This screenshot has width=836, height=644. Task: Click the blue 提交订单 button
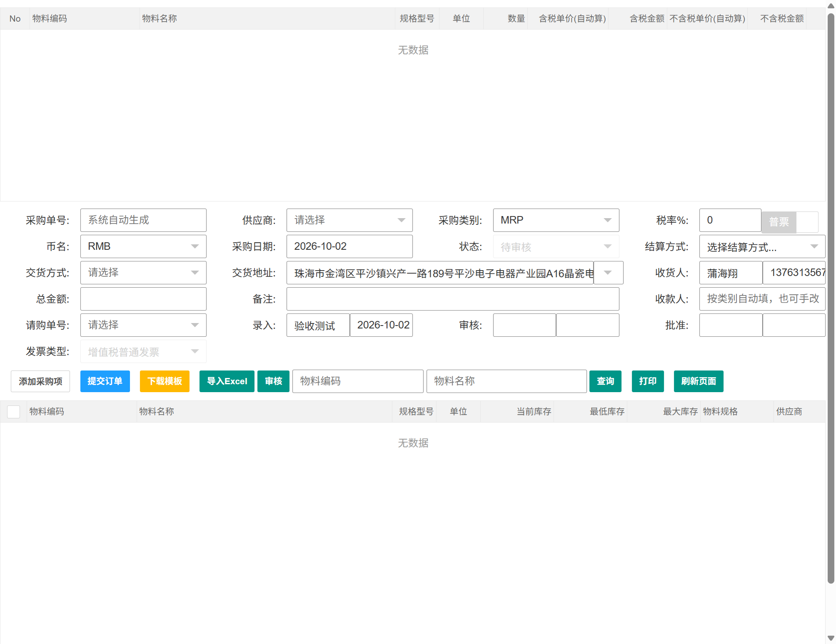[x=105, y=381]
